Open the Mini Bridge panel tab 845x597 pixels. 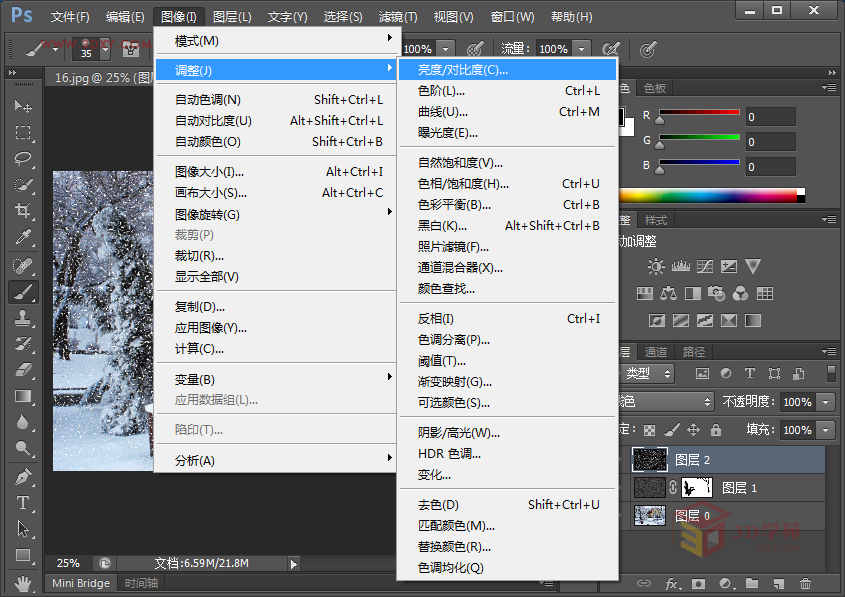[82, 583]
